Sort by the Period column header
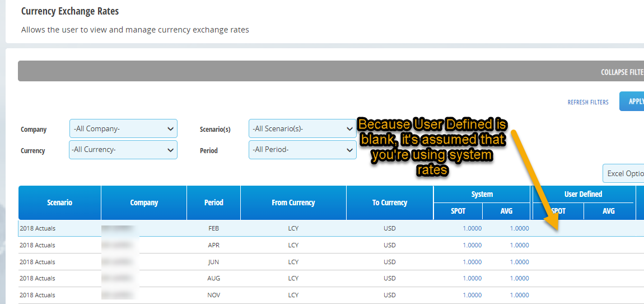Screen dimensions: 644x304 point(213,202)
